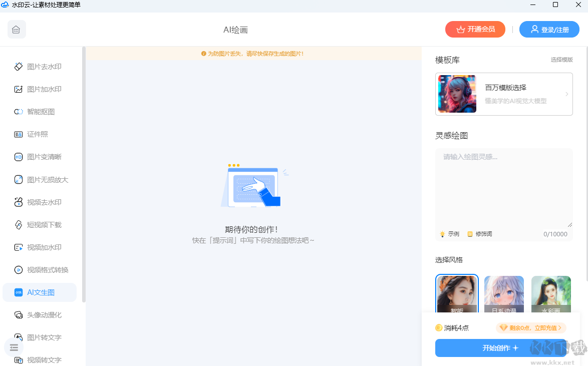Open 短视频下载 short video downloader
The height and width of the screenshot is (366, 588).
click(42, 224)
